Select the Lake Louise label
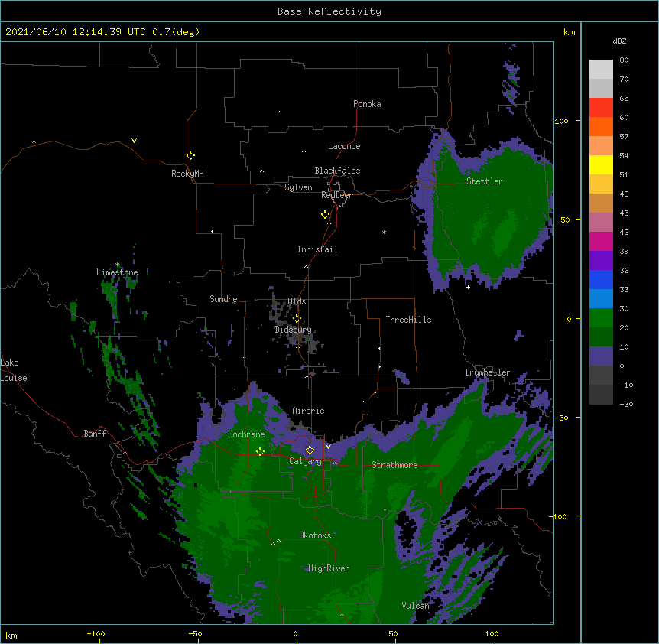 14,370
